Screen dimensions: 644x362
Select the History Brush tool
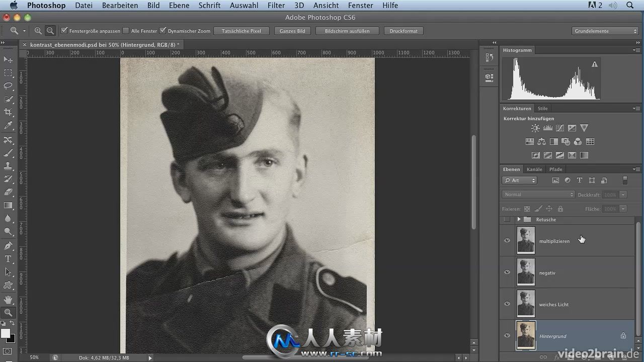pyautogui.click(x=8, y=179)
